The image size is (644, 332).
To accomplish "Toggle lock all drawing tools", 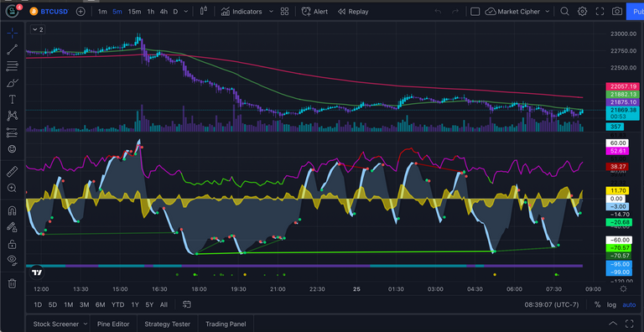I will click(x=13, y=244).
